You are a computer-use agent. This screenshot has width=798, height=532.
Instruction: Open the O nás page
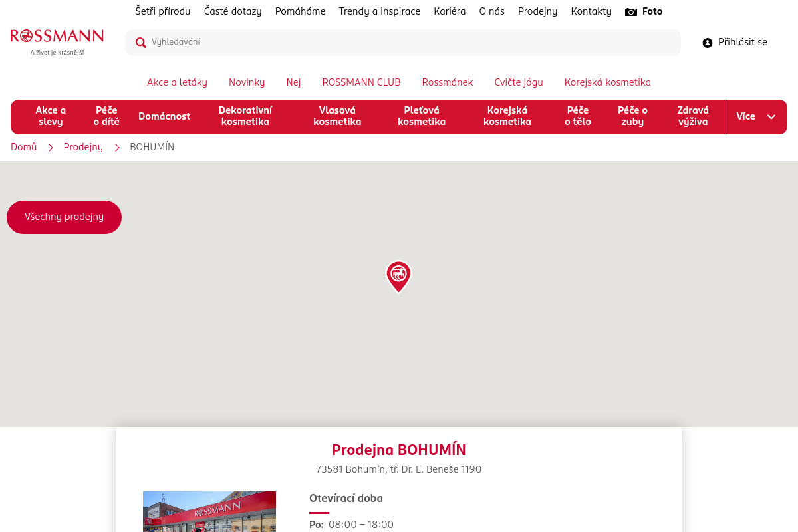492,11
